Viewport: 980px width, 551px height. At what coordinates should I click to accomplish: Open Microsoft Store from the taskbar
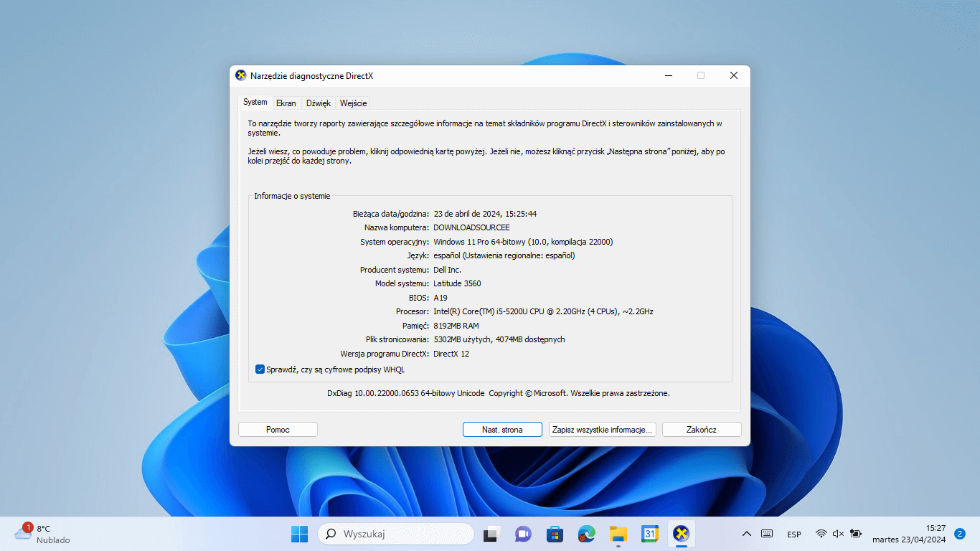click(555, 534)
